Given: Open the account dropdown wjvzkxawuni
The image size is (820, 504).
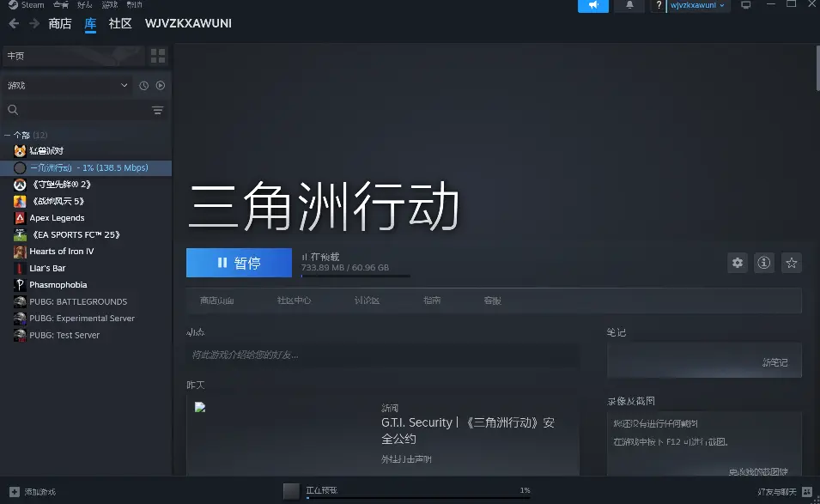Looking at the screenshot, I should click(x=697, y=5).
